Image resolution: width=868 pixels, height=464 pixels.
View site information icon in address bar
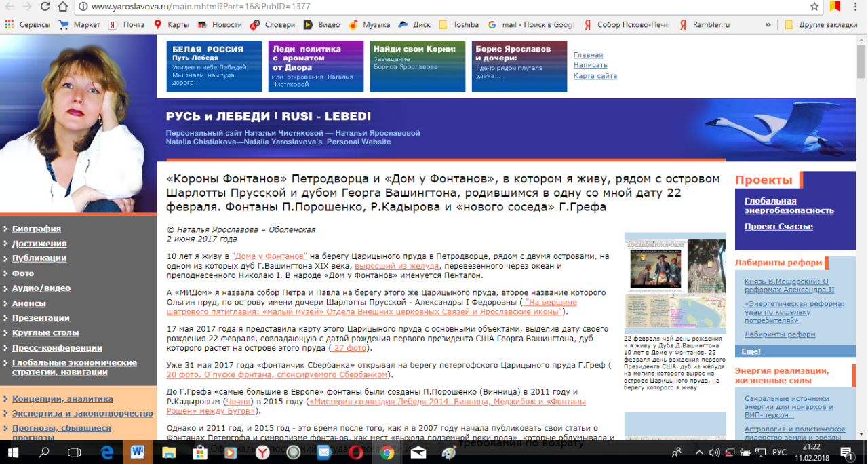[83, 7]
